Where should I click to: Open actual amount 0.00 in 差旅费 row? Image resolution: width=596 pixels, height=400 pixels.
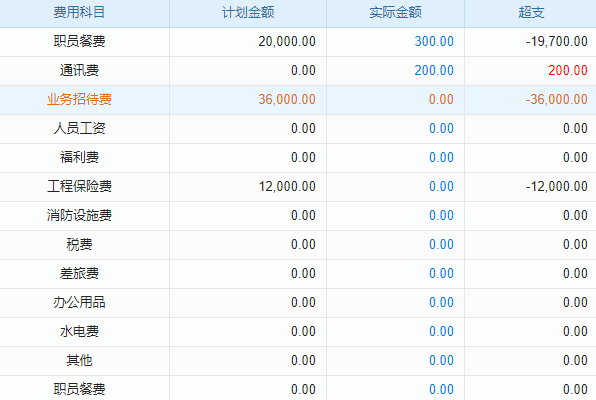(x=441, y=273)
